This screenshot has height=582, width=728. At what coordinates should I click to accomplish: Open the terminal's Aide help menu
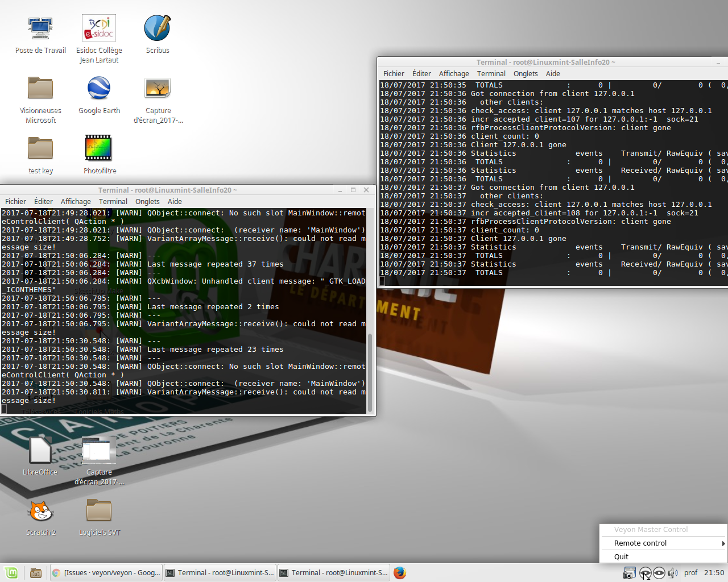(x=175, y=201)
